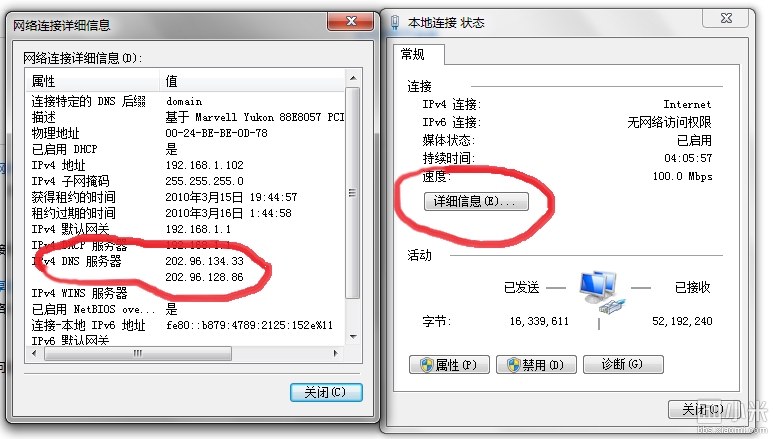Viewport: 774px width, 439px height.
Task: Click the shield icon on 禁用 button
Action: click(514, 365)
